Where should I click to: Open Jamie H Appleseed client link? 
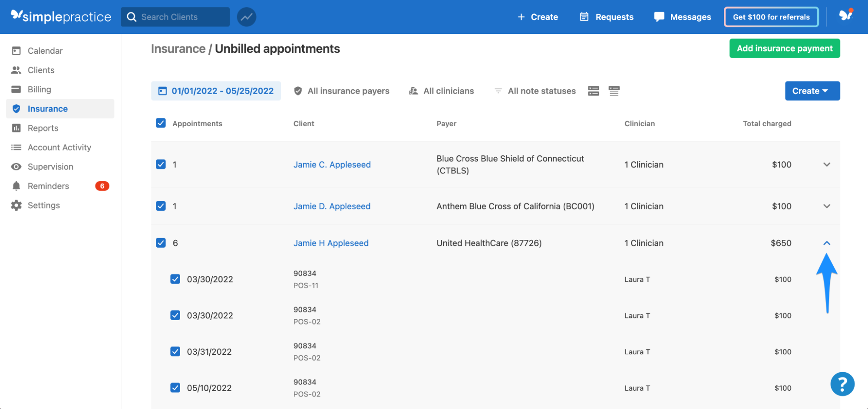click(331, 243)
